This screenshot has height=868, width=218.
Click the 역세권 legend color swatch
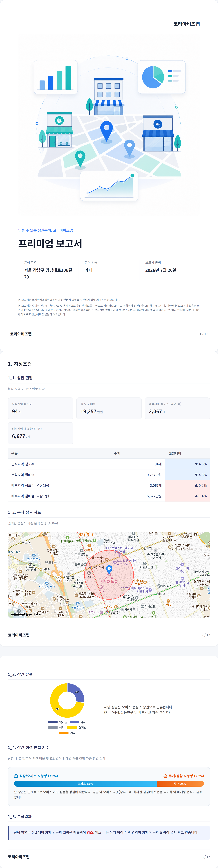point(53,722)
